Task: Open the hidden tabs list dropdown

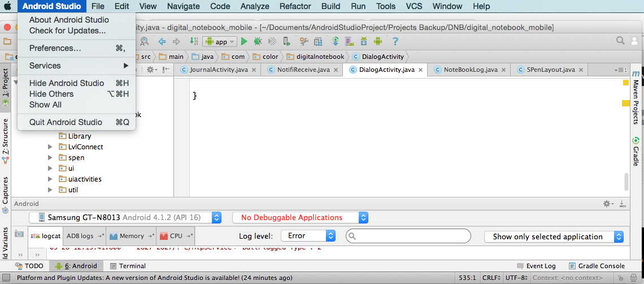Action: tap(622, 70)
